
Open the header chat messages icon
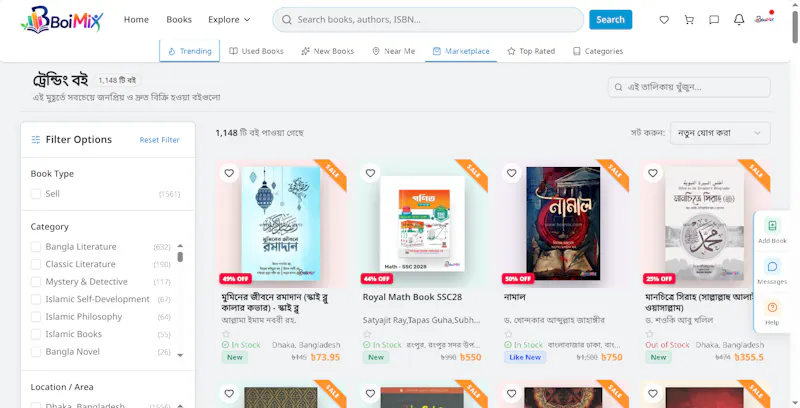point(714,20)
